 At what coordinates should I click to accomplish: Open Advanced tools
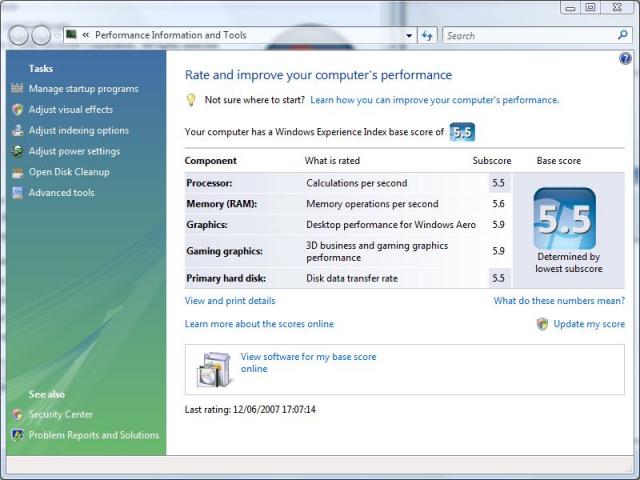click(x=62, y=193)
